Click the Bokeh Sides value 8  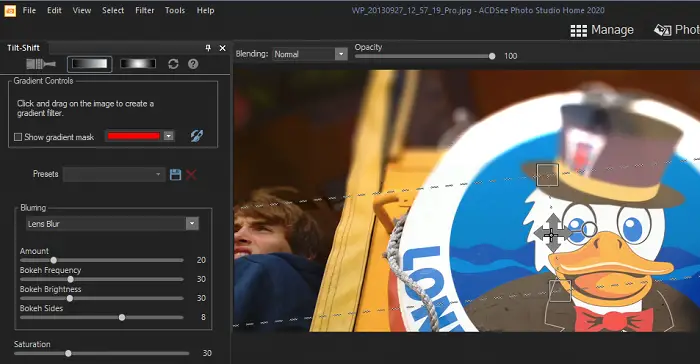pyautogui.click(x=203, y=317)
